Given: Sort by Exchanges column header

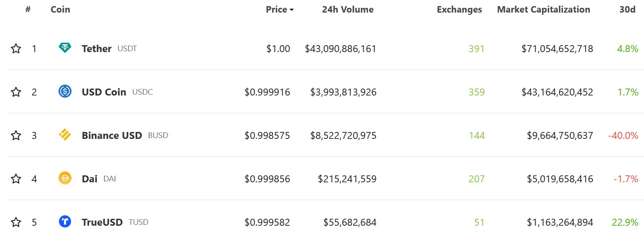Looking at the screenshot, I should 459,10.
